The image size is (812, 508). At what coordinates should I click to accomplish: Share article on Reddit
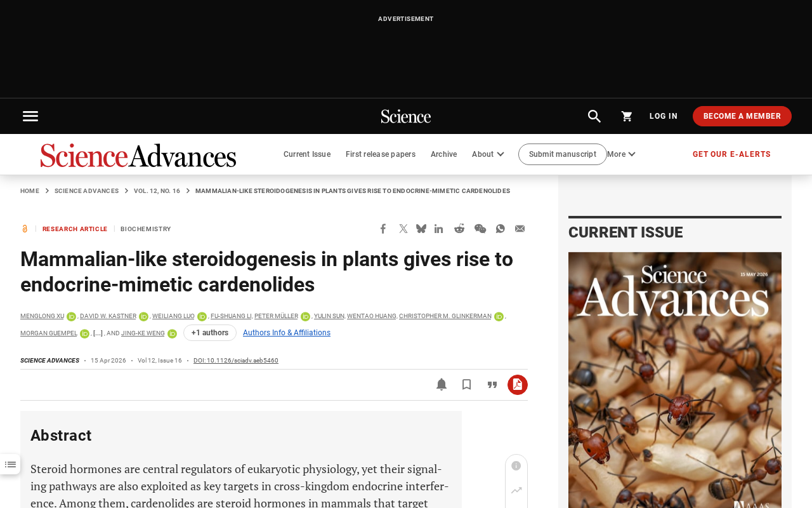tap(459, 229)
